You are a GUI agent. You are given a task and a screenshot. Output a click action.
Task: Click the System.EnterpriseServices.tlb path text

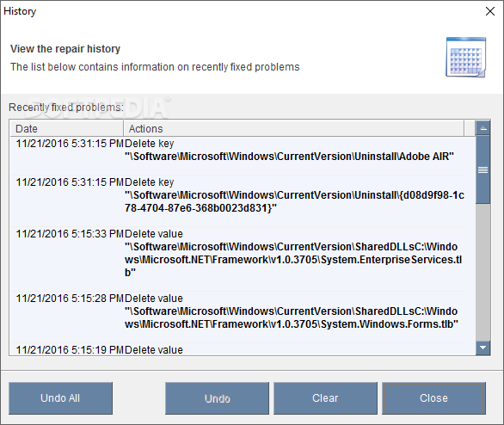(x=293, y=260)
